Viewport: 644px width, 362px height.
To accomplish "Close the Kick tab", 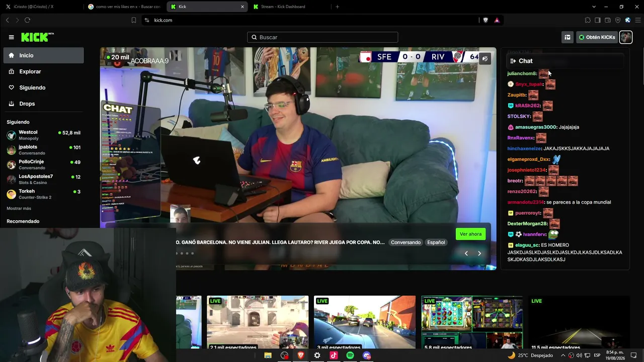I will 242,7.
